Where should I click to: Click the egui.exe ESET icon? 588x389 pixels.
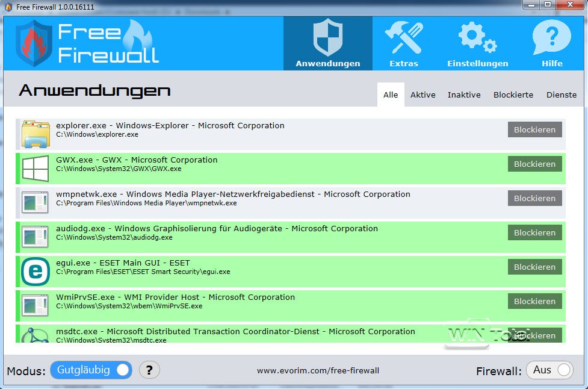(x=36, y=271)
